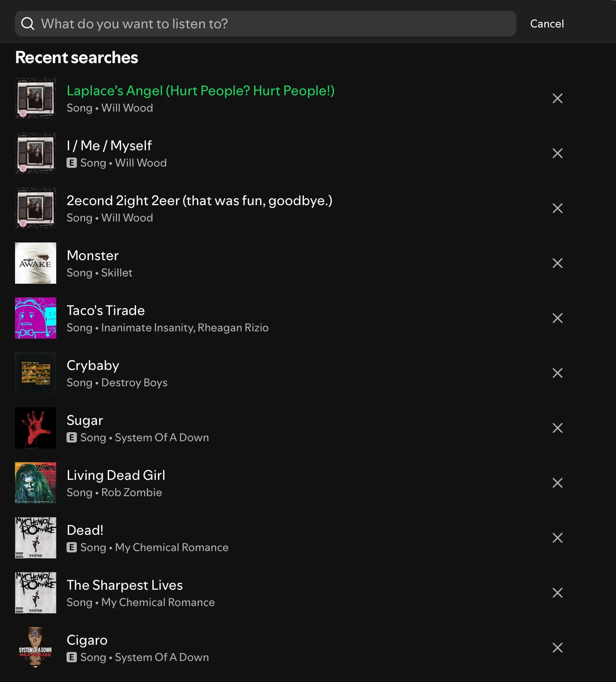This screenshot has width=616, height=682.
Task: Click the System Of A Down Mezmerize artwork
Action: [x=36, y=648]
